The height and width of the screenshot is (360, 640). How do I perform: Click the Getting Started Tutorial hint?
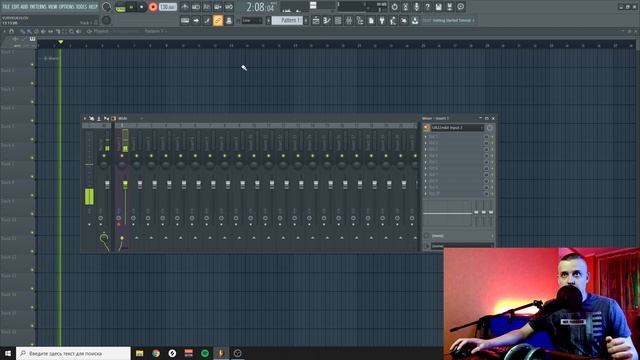[x=453, y=20]
